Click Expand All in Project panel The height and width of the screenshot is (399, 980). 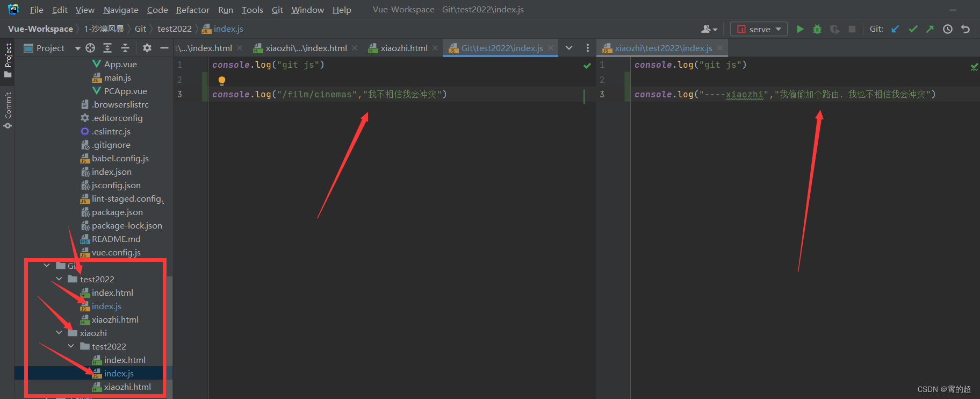(107, 48)
